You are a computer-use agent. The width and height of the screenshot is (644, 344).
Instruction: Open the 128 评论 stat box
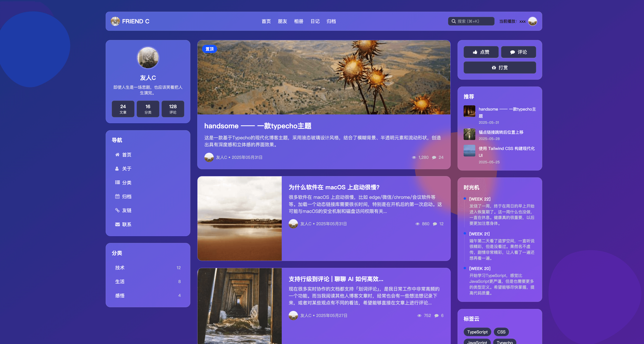tap(173, 109)
